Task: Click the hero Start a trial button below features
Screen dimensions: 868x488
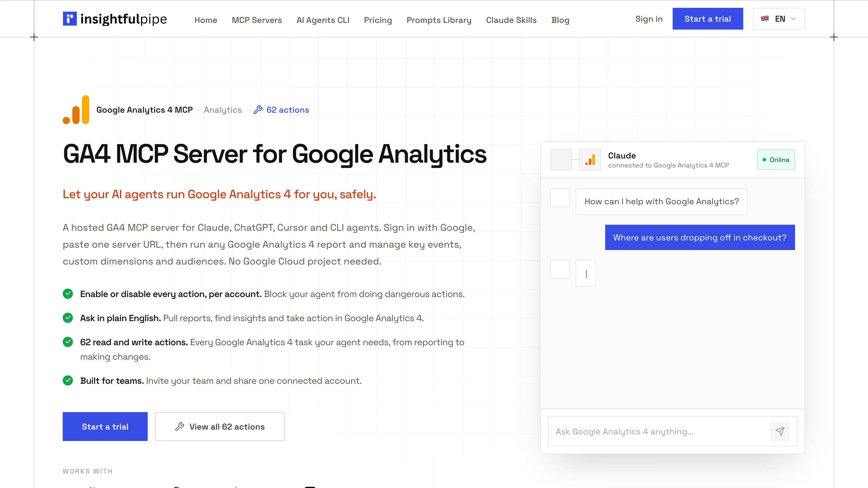Action: [105, 427]
